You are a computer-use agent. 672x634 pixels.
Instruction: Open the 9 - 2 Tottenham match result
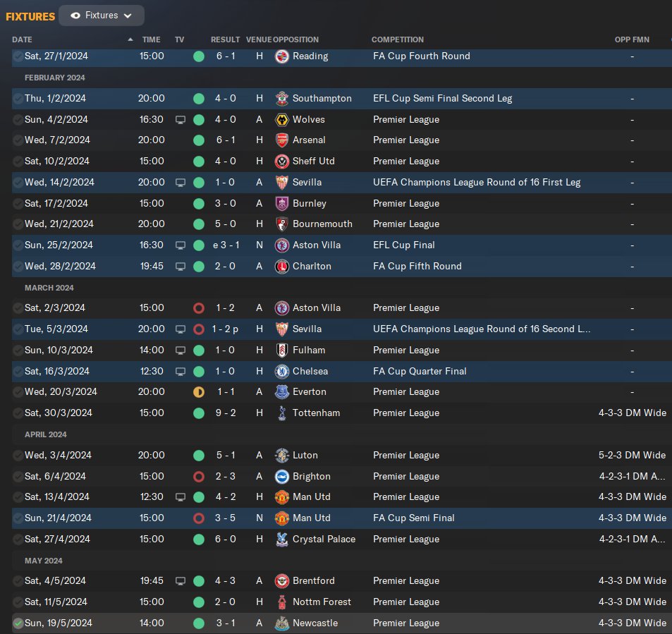point(226,413)
